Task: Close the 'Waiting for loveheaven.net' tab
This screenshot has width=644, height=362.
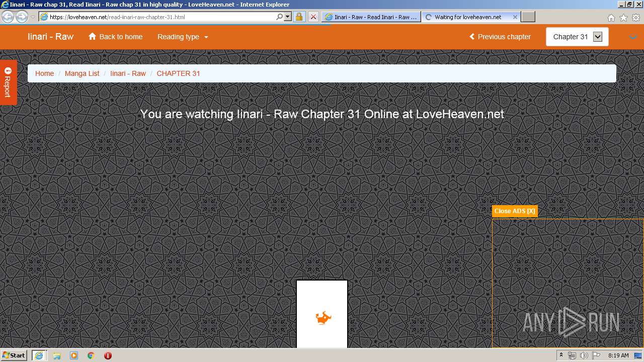Action: [515, 17]
